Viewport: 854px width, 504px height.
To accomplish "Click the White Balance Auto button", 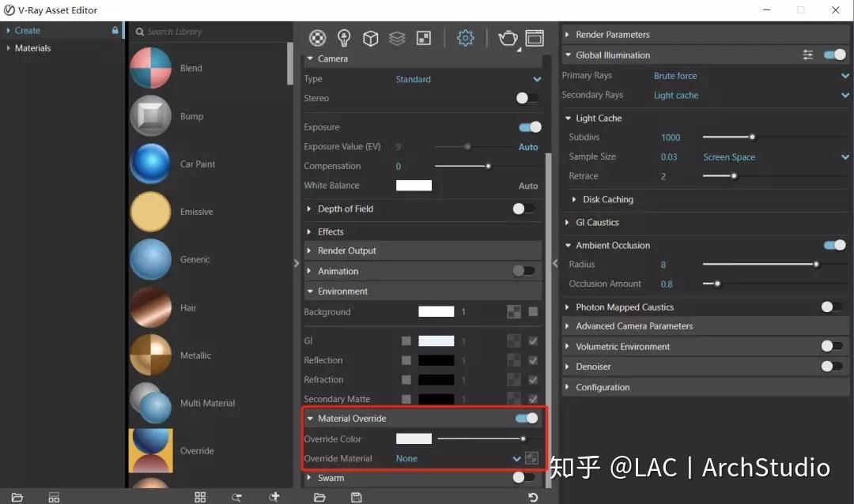I will click(527, 186).
